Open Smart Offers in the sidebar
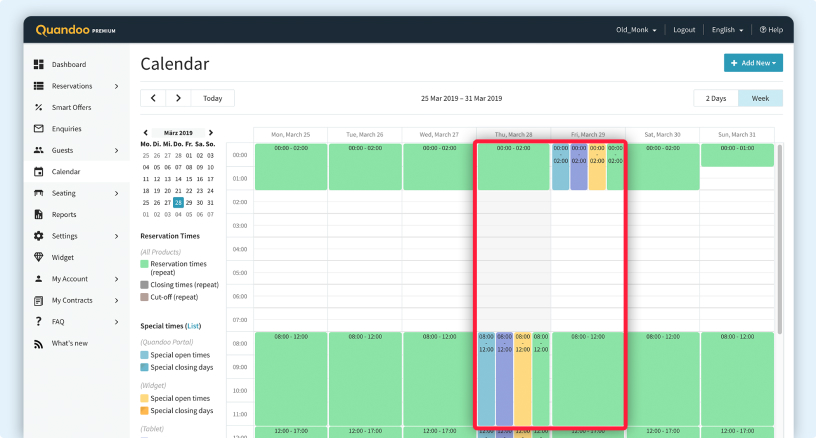Viewport: 816px width, 438px height. pos(71,107)
